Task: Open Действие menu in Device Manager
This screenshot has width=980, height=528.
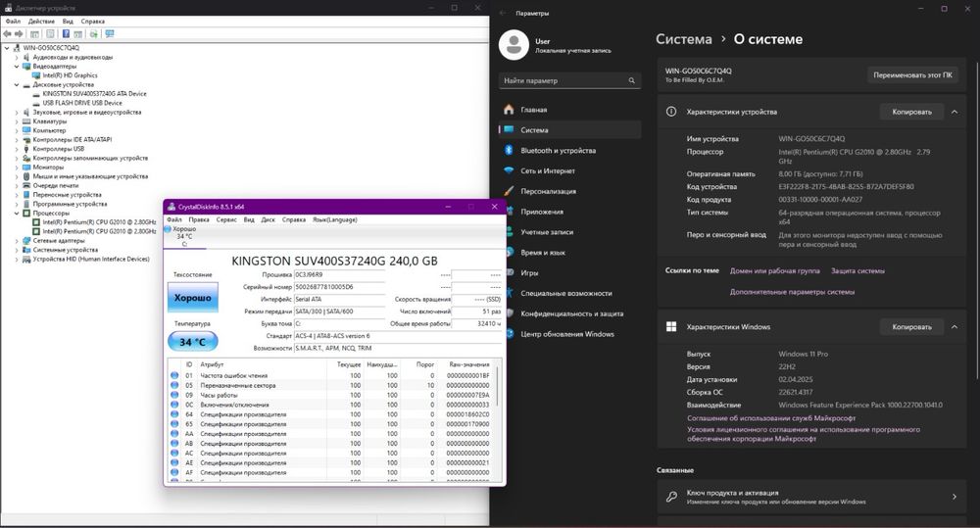Action: [41, 22]
